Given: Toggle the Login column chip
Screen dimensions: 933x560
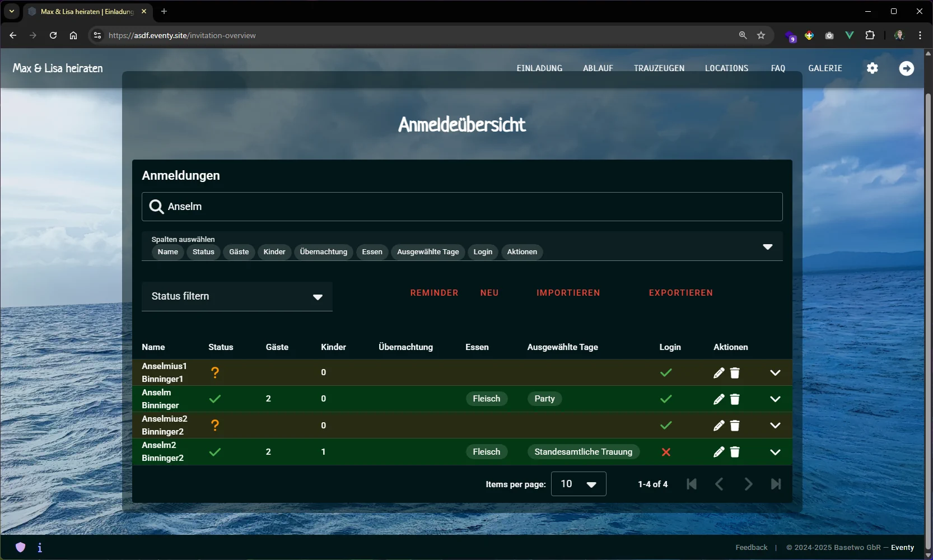Looking at the screenshot, I should pyautogui.click(x=482, y=252).
